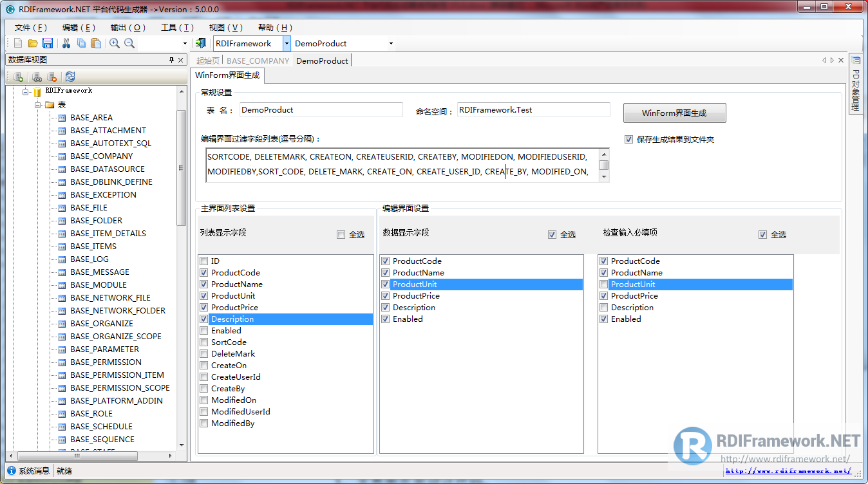This screenshot has width=868, height=484.
Task: Click the Paste clipboard icon
Action: (x=97, y=43)
